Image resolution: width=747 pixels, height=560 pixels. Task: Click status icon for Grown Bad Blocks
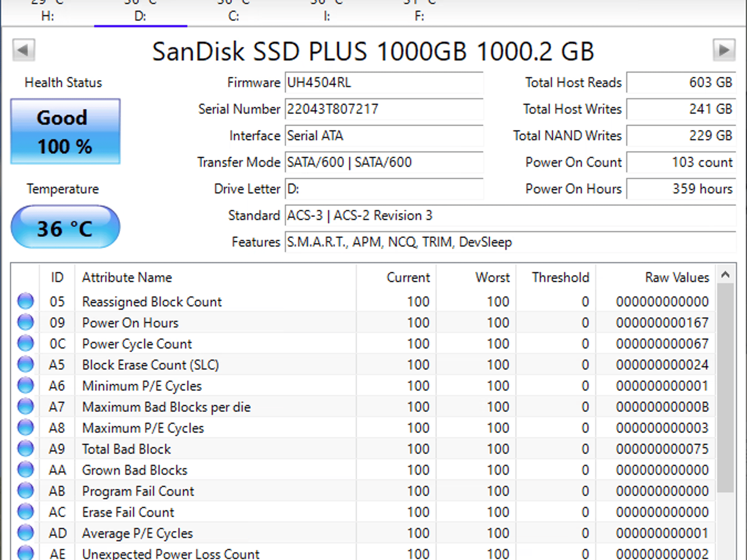tap(26, 470)
